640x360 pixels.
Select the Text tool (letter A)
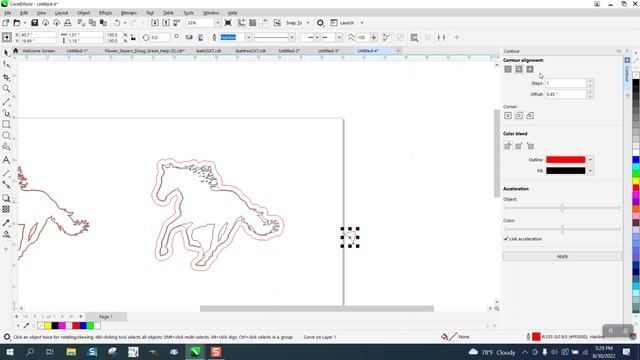pyautogui.click(x=6, y=160)
